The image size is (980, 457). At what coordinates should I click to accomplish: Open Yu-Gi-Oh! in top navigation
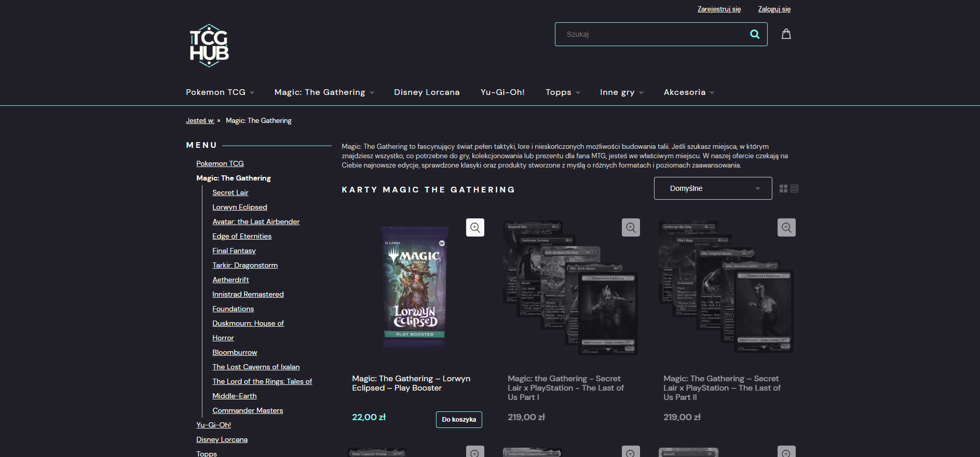coord(502,92)
